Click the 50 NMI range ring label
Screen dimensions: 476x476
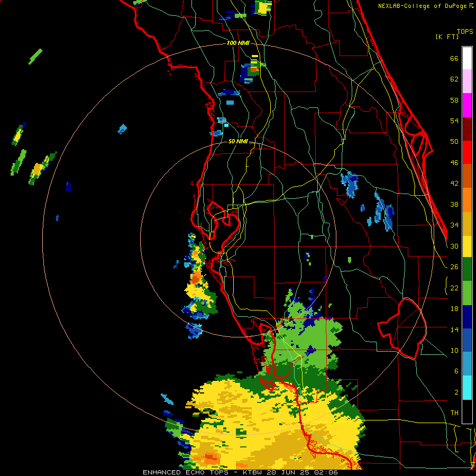point(237,141)
